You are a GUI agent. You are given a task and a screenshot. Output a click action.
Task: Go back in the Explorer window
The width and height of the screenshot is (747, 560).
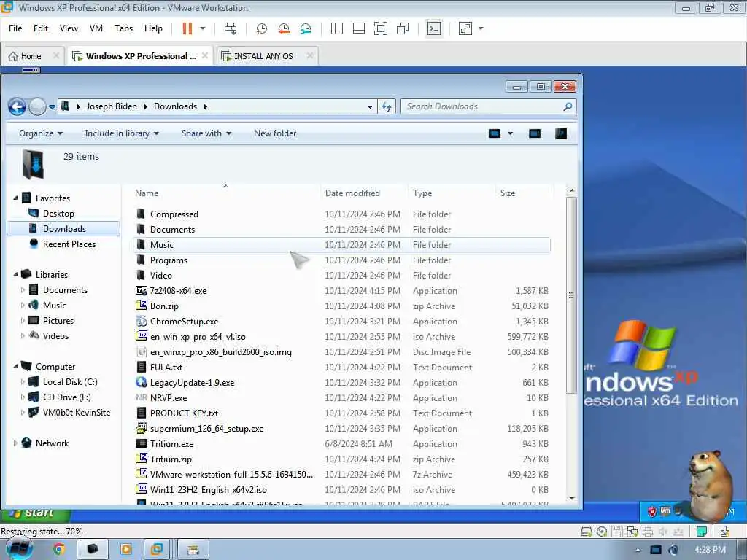coord(18,106)
